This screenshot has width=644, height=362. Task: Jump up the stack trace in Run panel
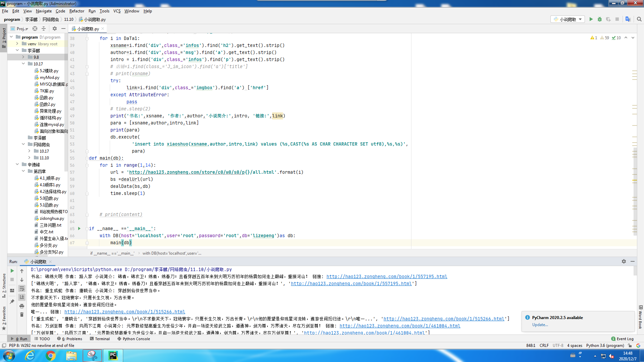pos(22,271)
